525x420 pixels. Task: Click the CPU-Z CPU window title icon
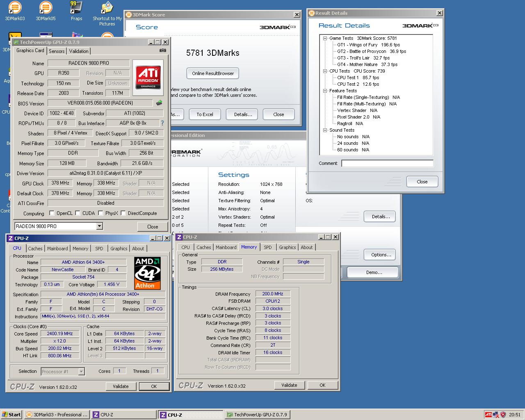11,238
